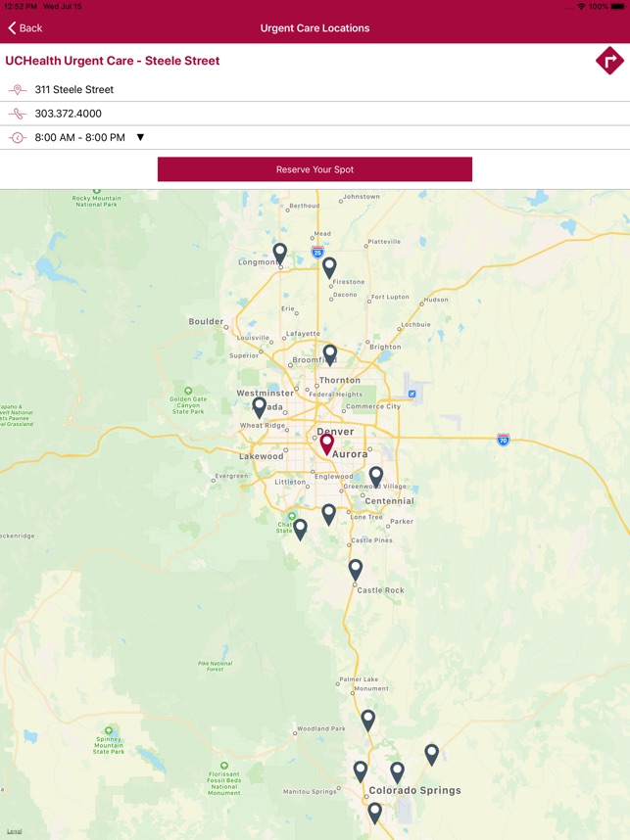Tap the Interstate 25 shield near Mead
630x840 pixels.
click(x=317, y=252)
